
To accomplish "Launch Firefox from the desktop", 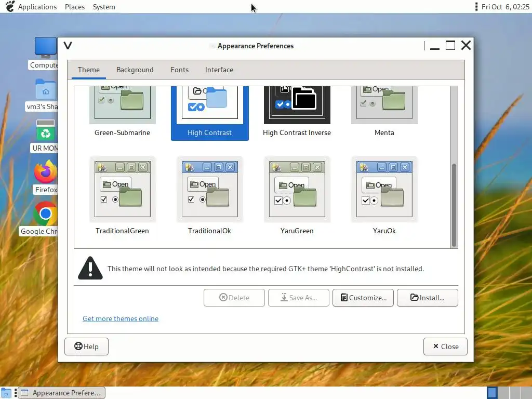I will pos(46,171).
